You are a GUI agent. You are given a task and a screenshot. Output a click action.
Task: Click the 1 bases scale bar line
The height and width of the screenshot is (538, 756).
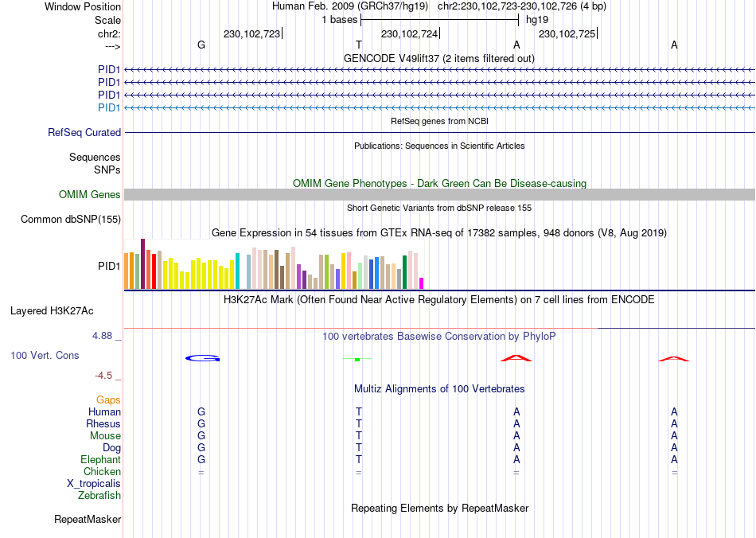pos(440,20)
